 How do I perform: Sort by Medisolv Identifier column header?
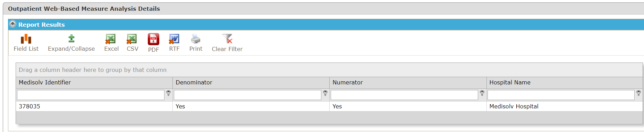tap(94, 83)
